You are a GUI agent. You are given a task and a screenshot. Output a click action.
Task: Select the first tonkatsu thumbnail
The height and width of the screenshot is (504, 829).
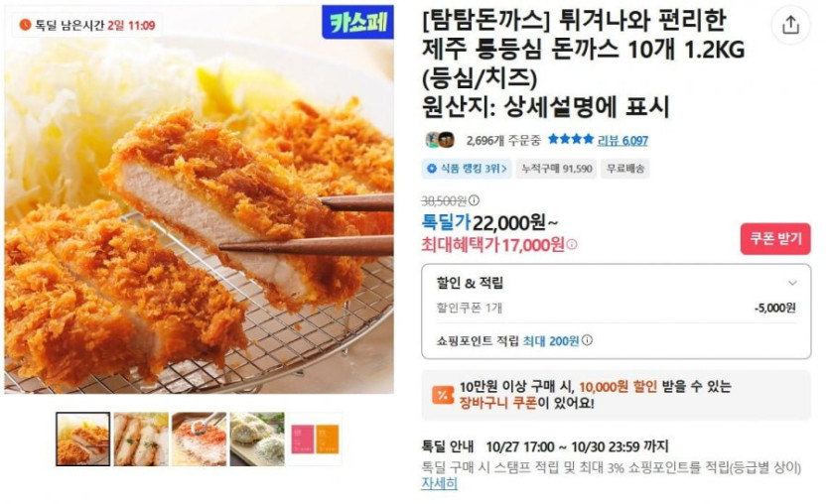[x=83, y=440]
